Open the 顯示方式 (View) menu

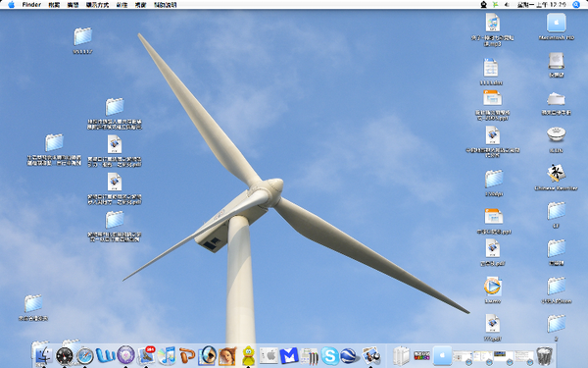click(97, 5)
